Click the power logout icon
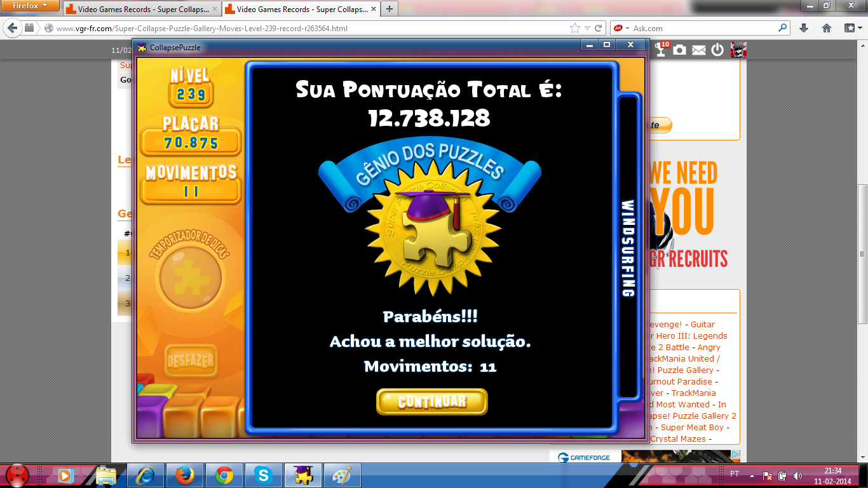Viewport: 868px width, 488px height. (717, 50)
